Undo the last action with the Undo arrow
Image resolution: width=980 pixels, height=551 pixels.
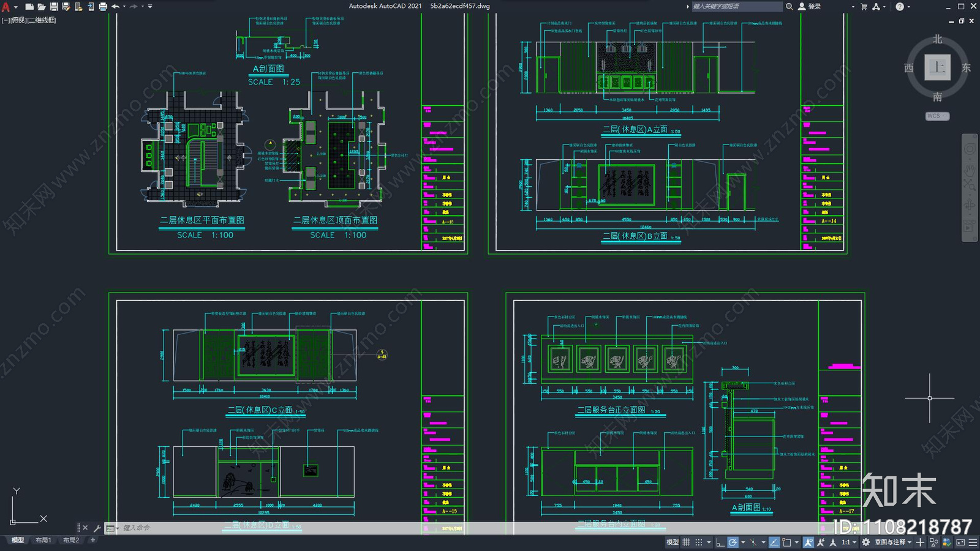[115, 7]
